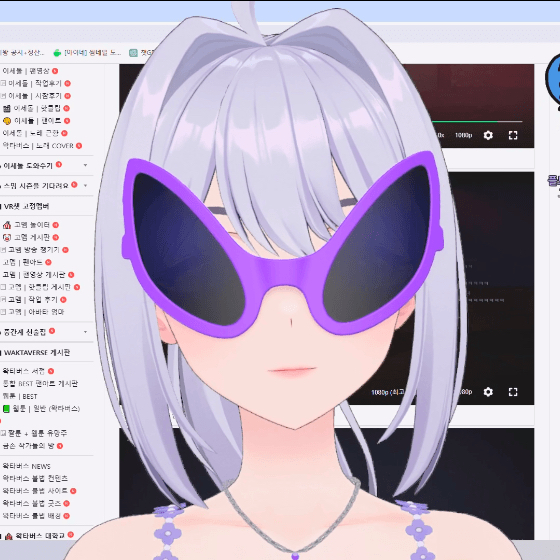
Task: Open the 웹툰 | BEST board
Action: (20, 396)
